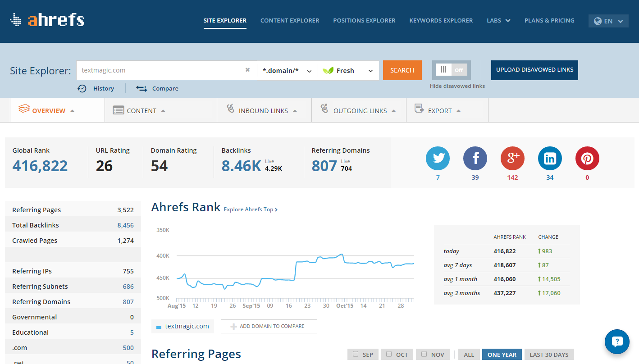Click the Inbound Links chain icon
This screenshot has width=639, height=364.
(231, 109)
